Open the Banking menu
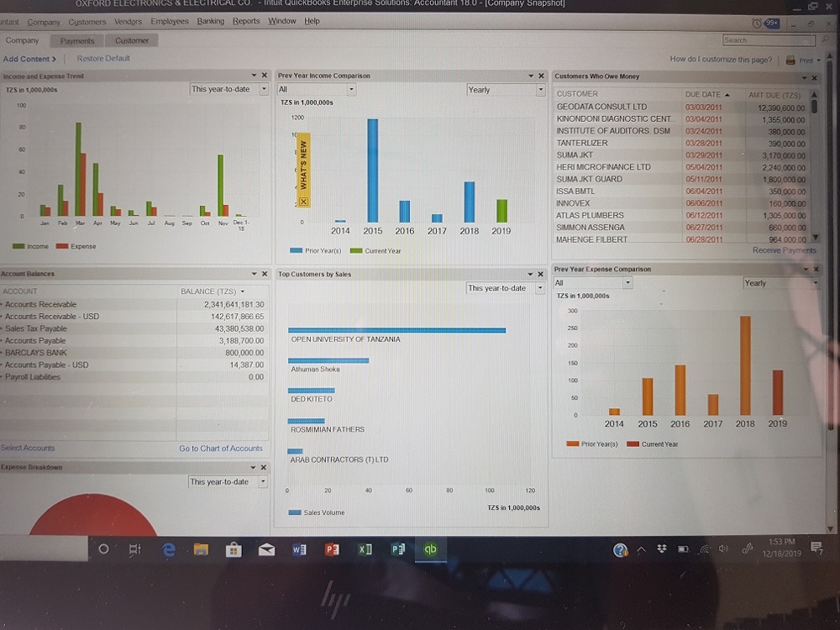This screenshot has width=840, height=630. (x=211, y=21)
